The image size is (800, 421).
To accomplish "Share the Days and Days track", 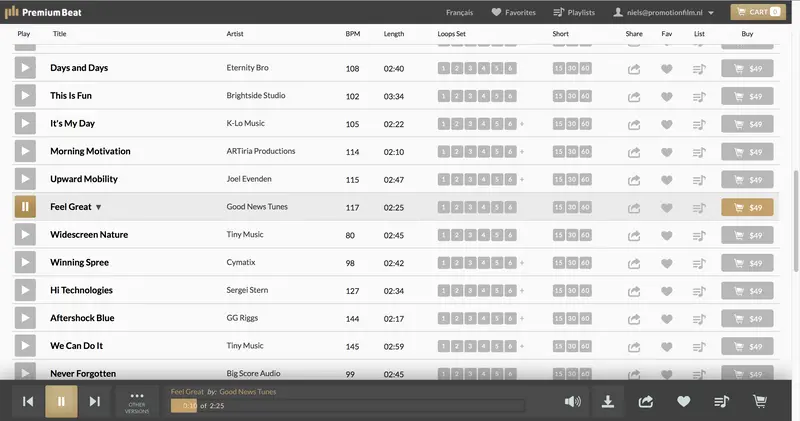I will [x=634, y=69].
